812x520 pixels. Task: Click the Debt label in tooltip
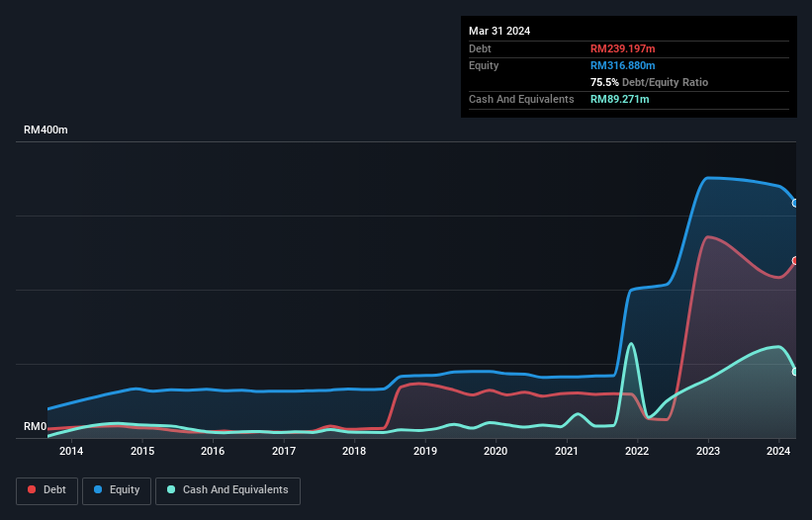[480, 48]
